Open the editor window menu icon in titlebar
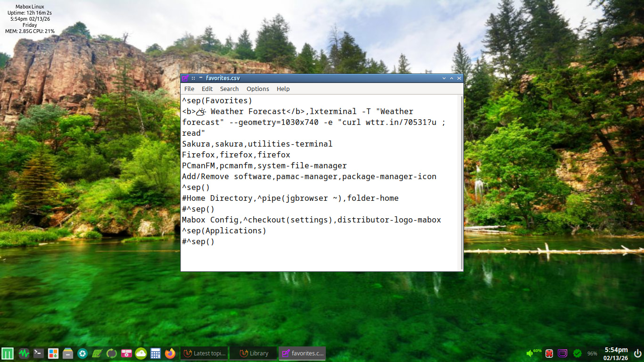Screen dimensions: 644x362 [x=185, y=78]
